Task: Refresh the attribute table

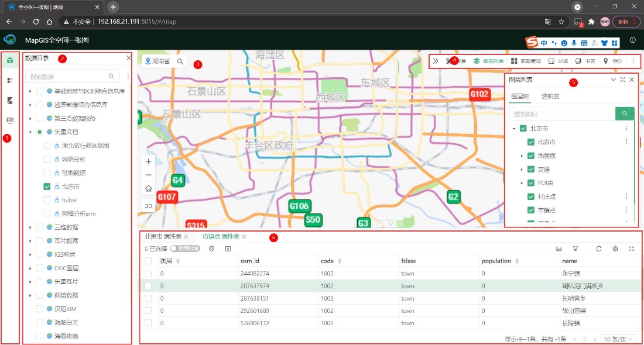Action: click(x=599, y=249)
